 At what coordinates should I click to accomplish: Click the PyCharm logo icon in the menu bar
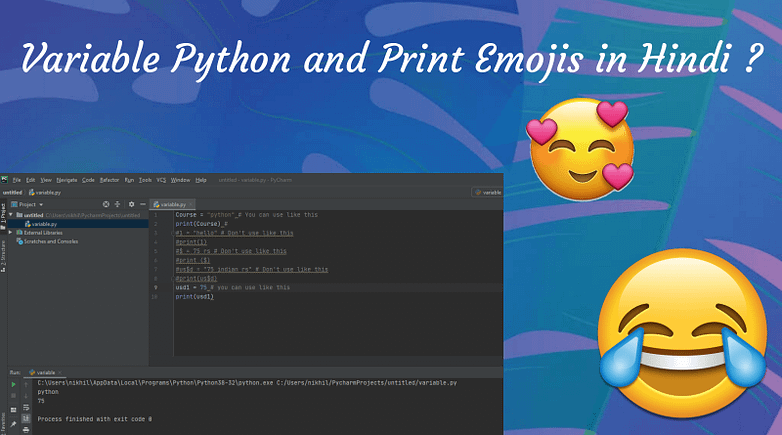[x=4, y=180]
